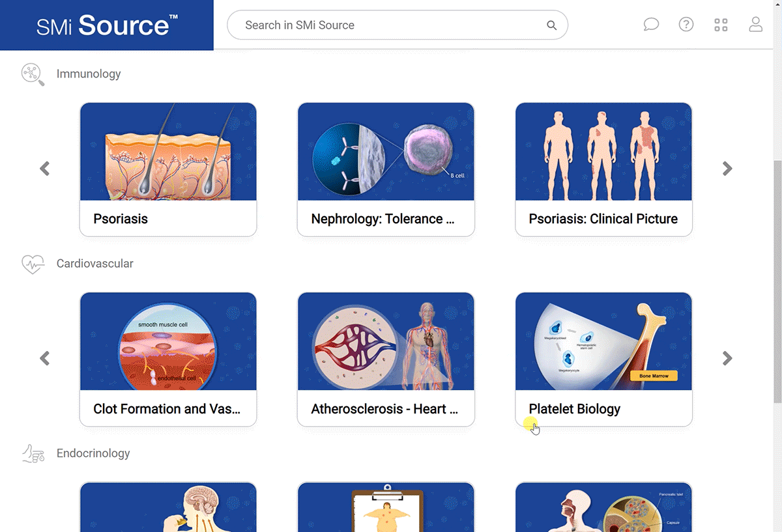Show next Immunology carousel items

coord(727,169)
